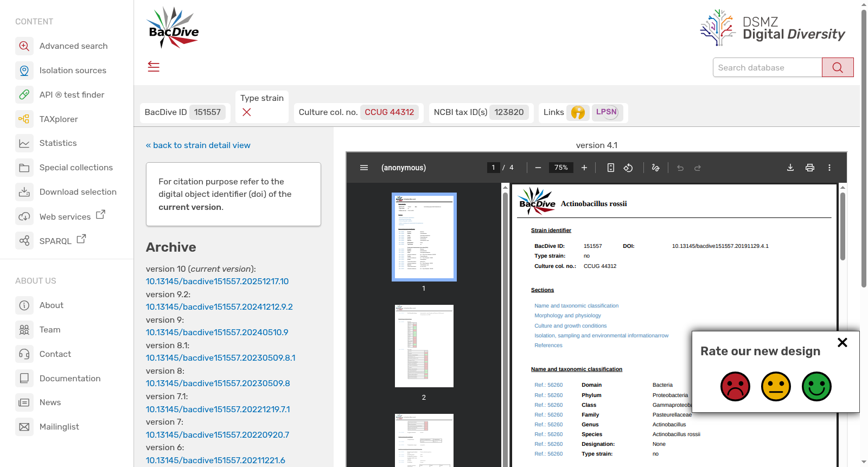The width and height of the screenshot is (868, 467).
Task: Click the Team icon
Action: click(24, 330)
